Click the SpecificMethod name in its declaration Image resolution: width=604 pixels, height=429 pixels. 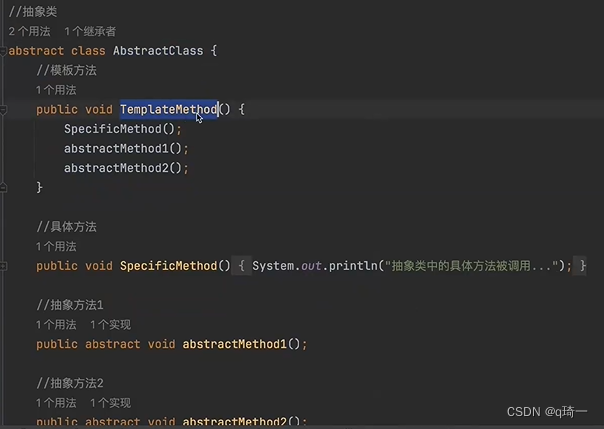pyautogui.click(x=169, y=266)
